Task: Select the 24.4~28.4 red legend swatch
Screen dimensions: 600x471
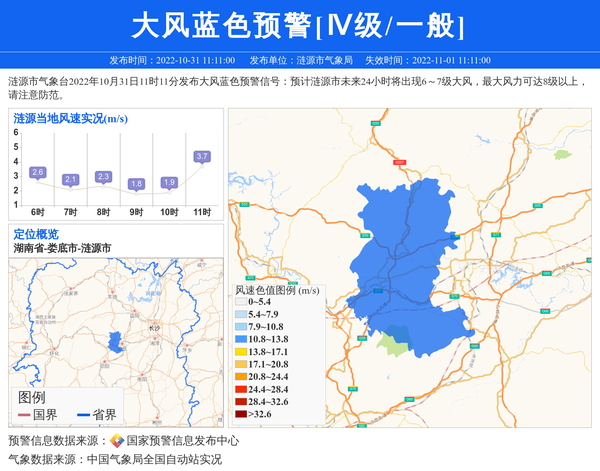Action: [x=240, y=389]
